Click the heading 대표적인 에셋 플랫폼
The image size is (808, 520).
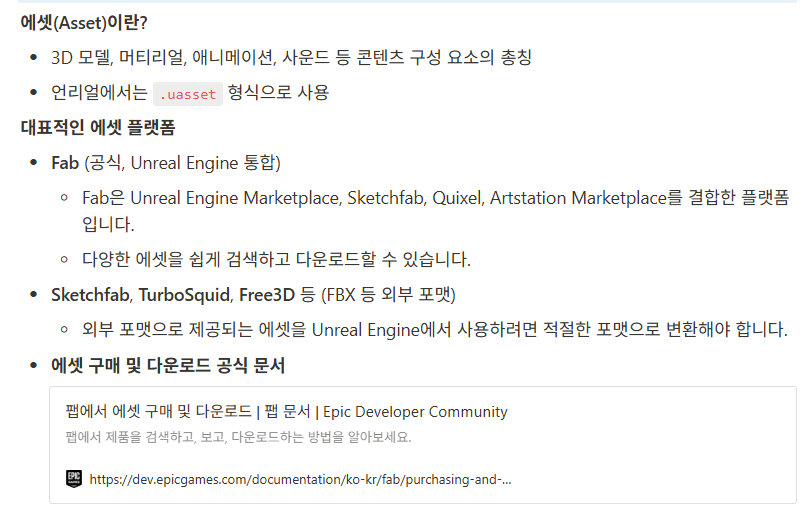pos(98,127)
